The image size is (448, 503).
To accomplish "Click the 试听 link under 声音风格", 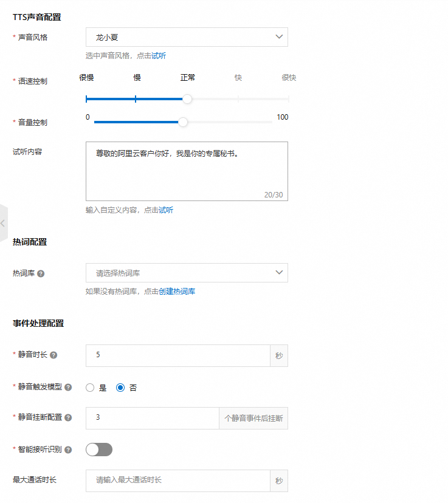I will point(159,56).
